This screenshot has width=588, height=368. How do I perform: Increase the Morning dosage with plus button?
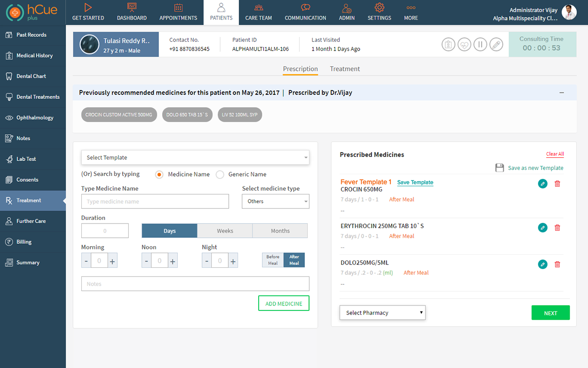coord(113,261)
